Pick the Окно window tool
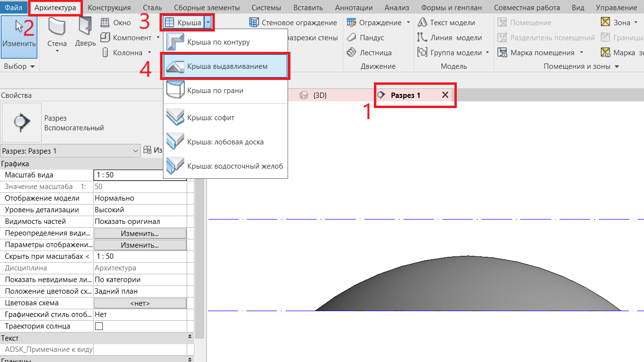This screenshot has height=362, width=644. pos(115,23)
